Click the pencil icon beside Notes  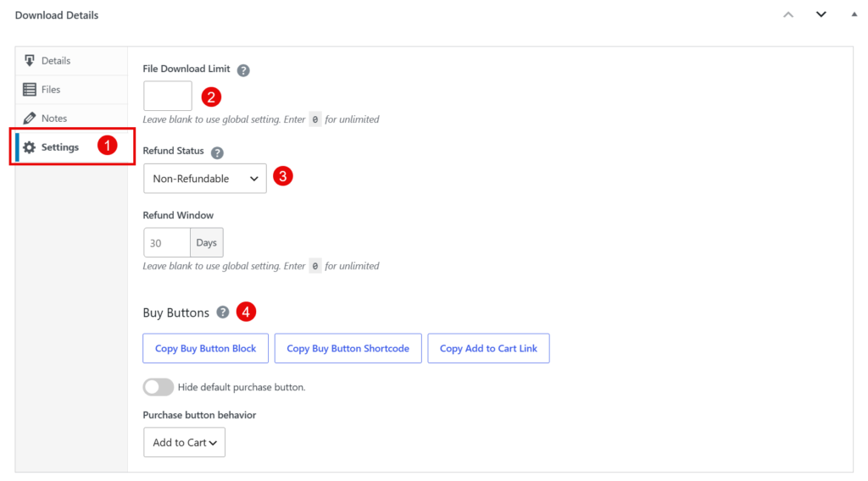click(x=30, y=119)
